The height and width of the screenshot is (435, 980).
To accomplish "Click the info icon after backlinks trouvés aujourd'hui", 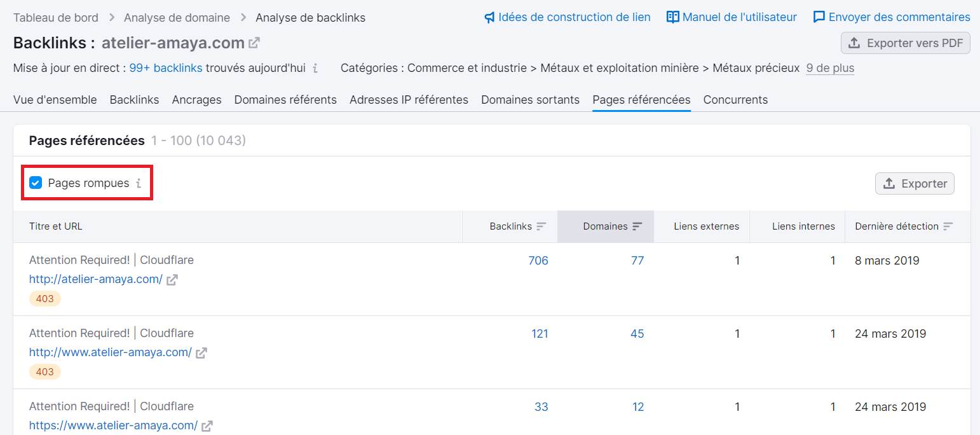I will (315, 67).
